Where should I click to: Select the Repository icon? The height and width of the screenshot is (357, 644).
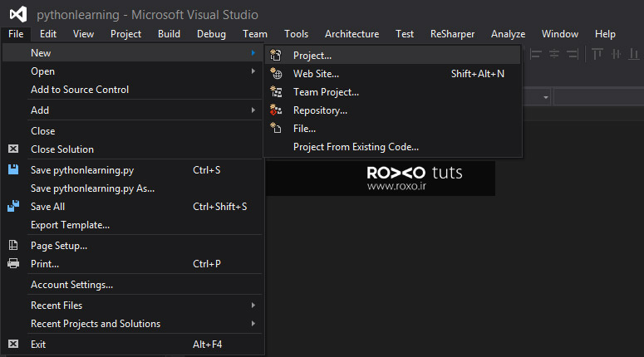point(276,110)
